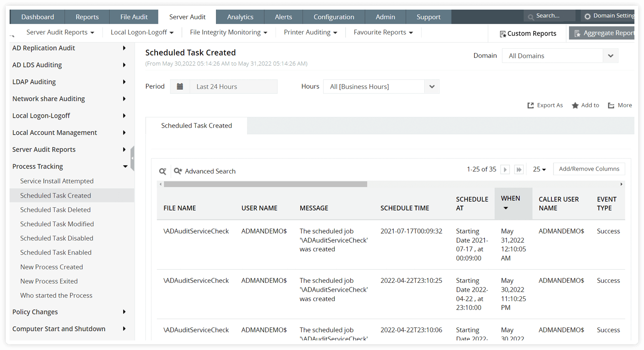Click the quick filter magnifier icon
The height and width of the screenshot is (350, 644).
pyautogui.click(x=162, y=171)
